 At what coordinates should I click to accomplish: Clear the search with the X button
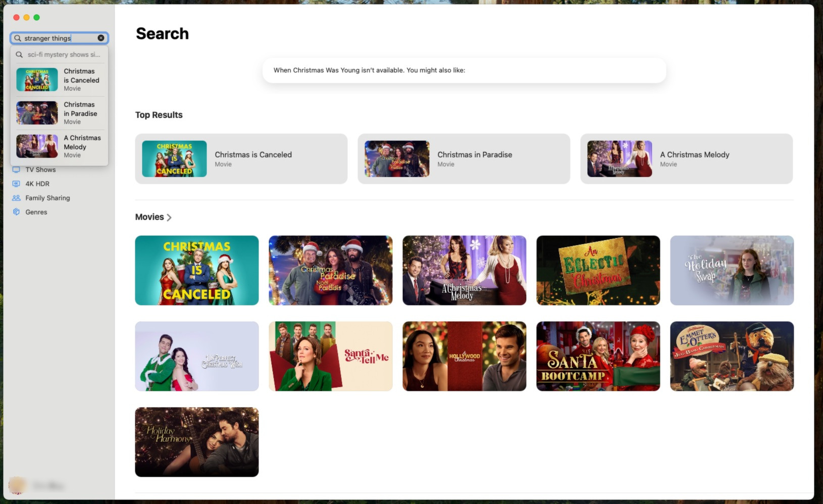pos(101,38)
